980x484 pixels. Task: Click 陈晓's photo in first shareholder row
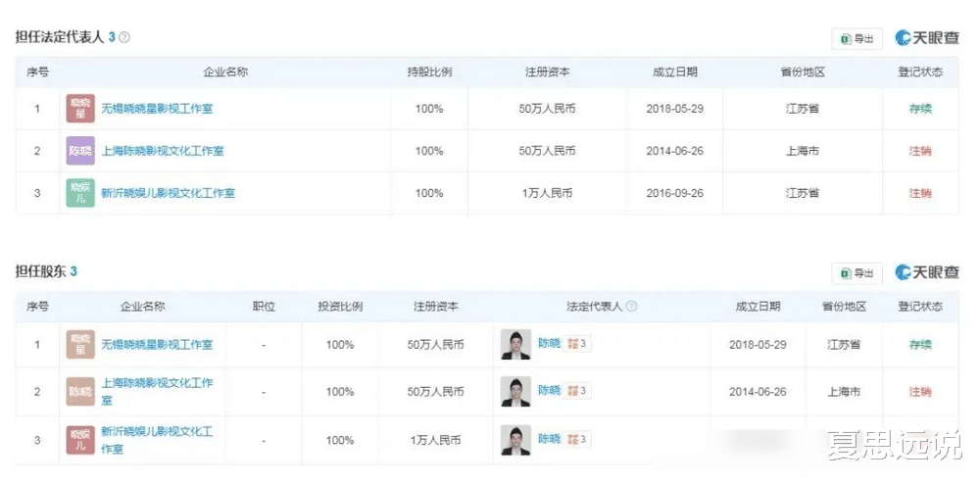coord(515,345)
